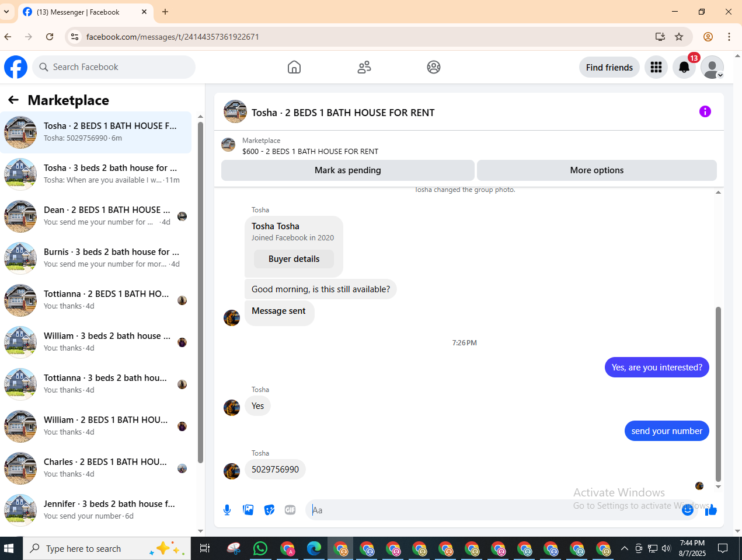Open the account profile avatar menu
742x560 pixels.
[x=712, y=67]
